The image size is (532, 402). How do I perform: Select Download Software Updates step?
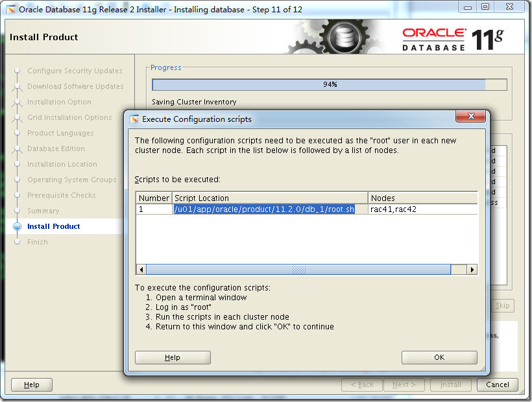tap(75, 86)
